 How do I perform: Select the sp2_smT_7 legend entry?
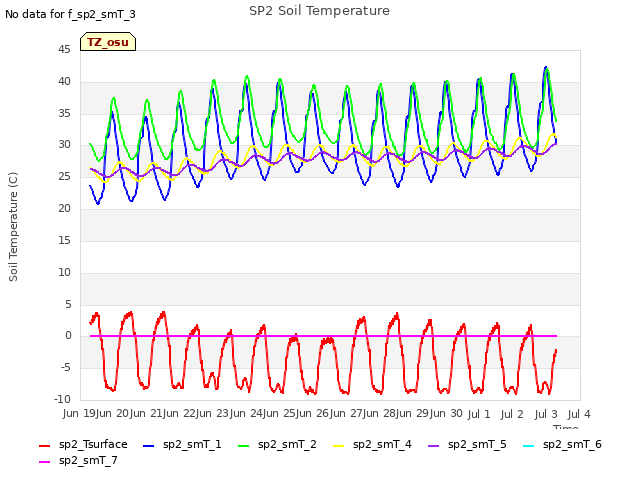point(78,460)
